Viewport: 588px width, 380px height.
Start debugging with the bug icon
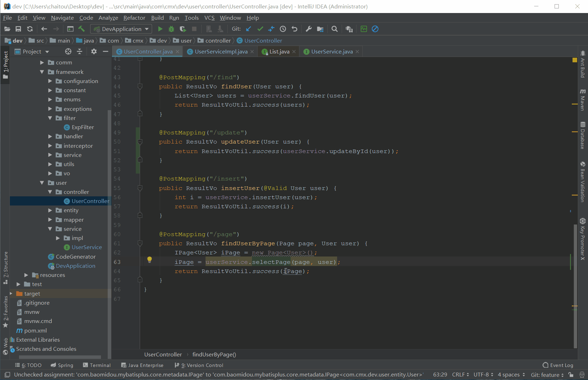[171, 29]
